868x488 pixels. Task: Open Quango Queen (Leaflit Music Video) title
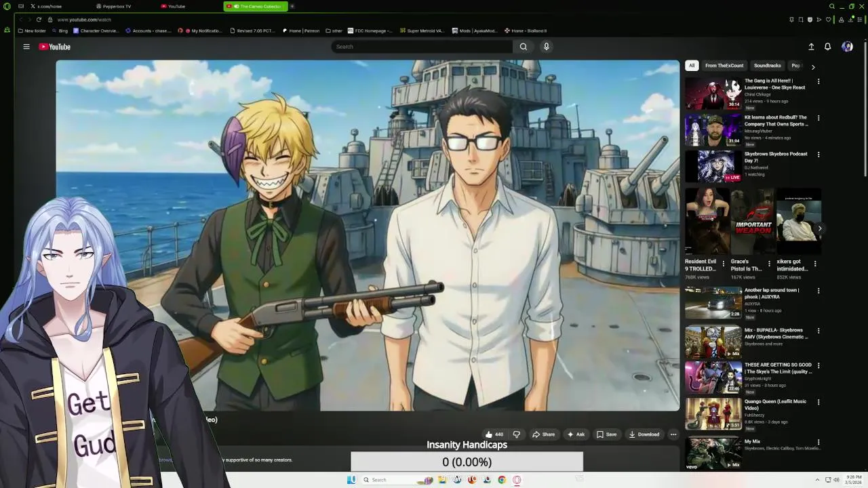click(775, 405)
